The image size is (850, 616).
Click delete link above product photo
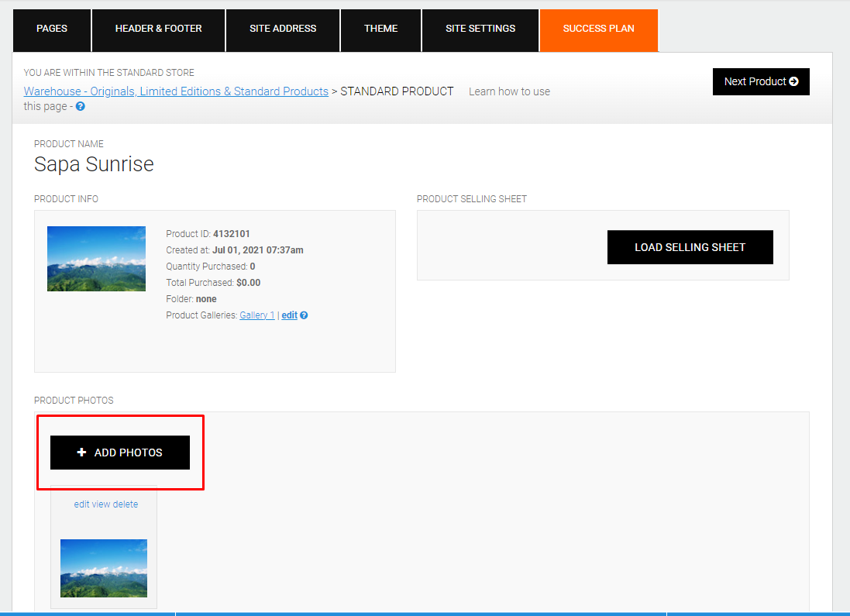(x=126, y=504)
